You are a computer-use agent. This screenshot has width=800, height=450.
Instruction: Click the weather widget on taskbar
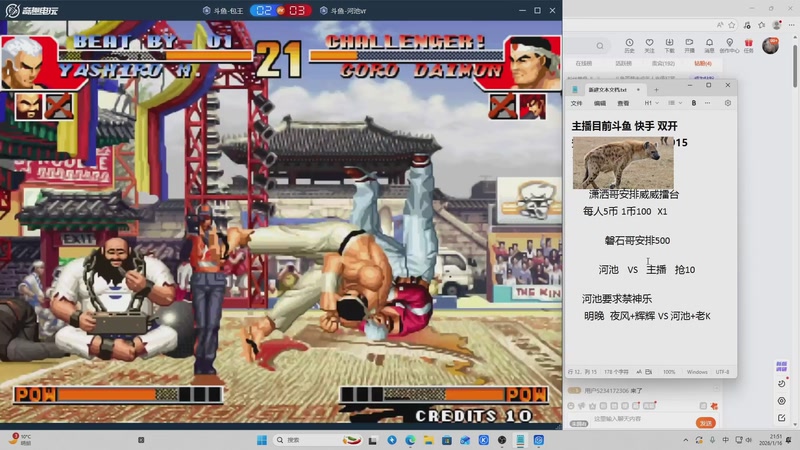19,440
